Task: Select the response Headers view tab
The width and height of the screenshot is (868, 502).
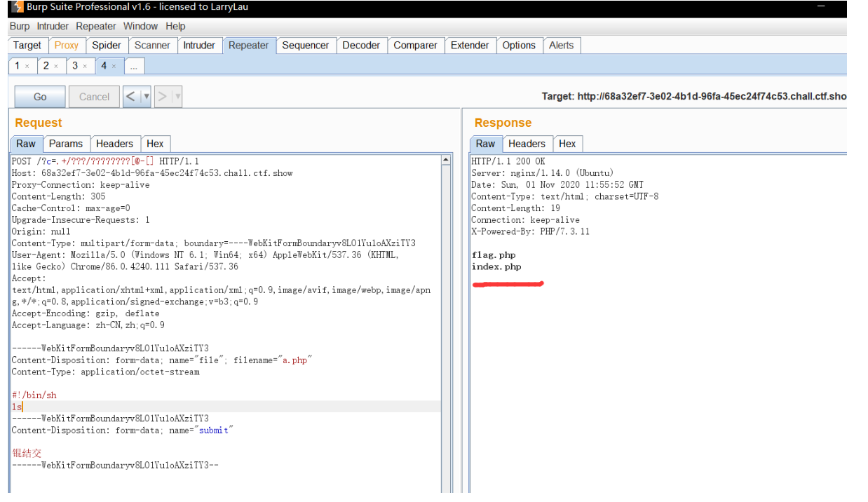Action: pos(527,144)
